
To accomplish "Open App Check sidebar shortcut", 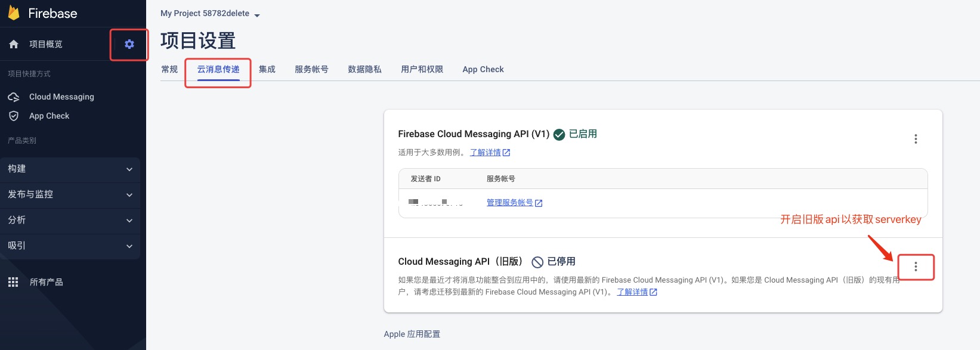I will 49,116.
